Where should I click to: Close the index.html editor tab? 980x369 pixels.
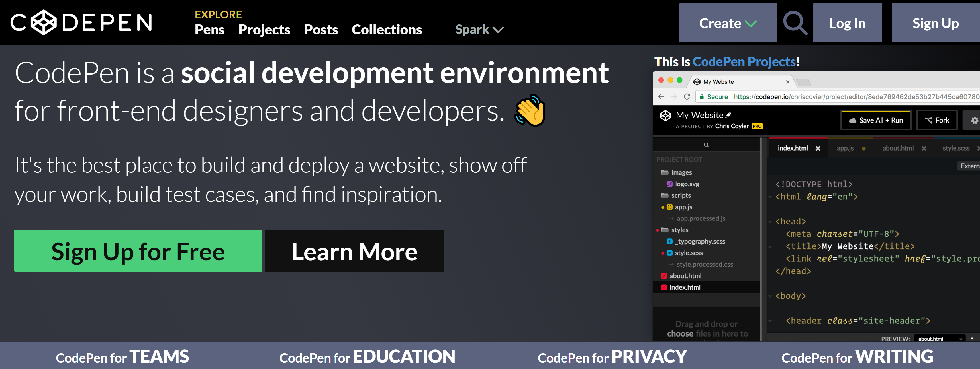tap(818, 148)
